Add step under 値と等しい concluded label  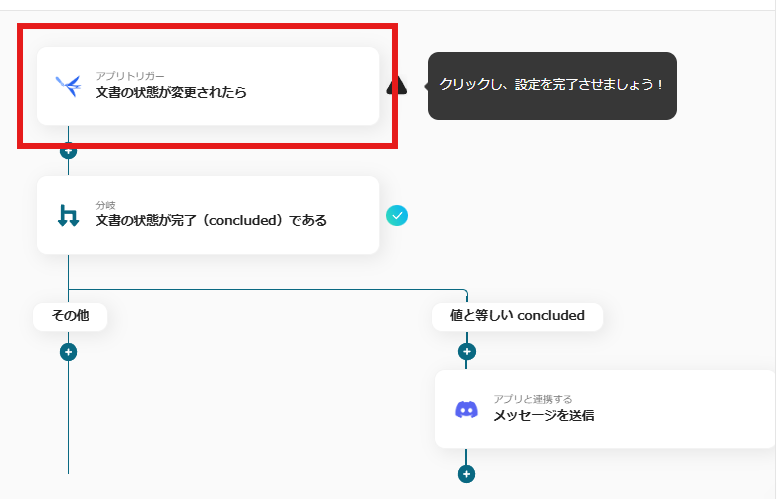coord(466,352)
